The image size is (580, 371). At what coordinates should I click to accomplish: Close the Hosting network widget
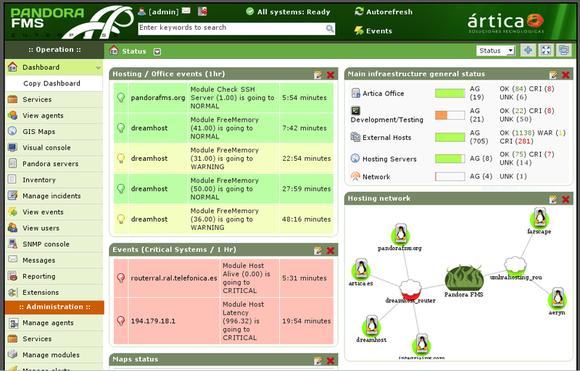point(566,200)
